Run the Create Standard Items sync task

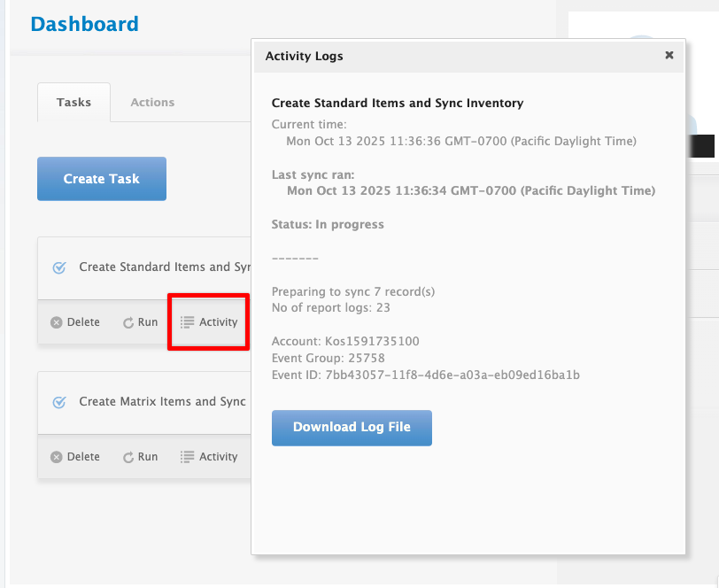coord(140,322)
